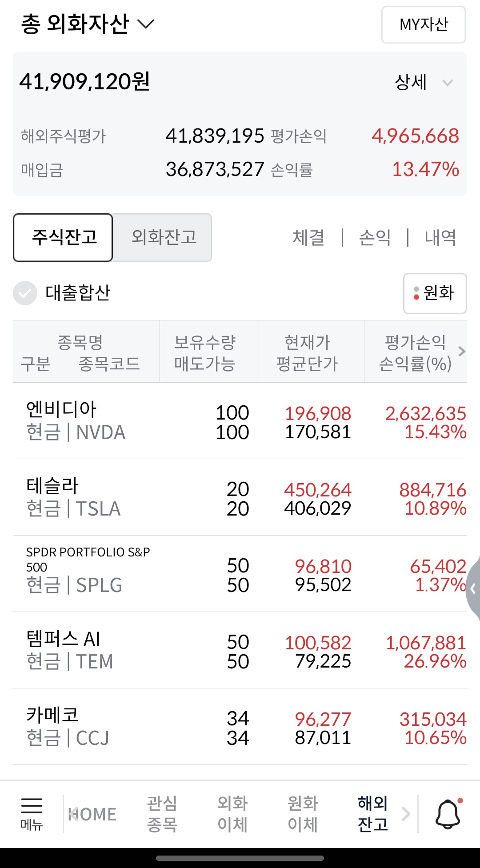This screenshot has width=480, height=868.
Task: Tap the table header right chevron
Action: [x=462, y=351]
